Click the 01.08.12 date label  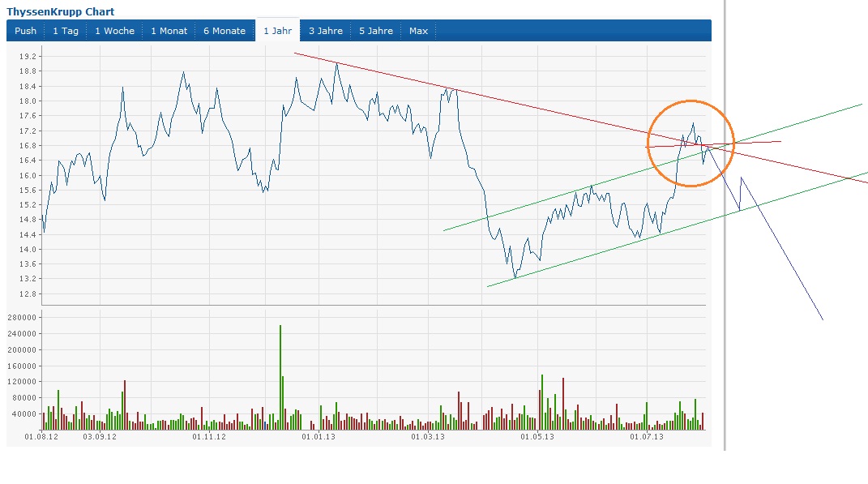click(41, 437)
